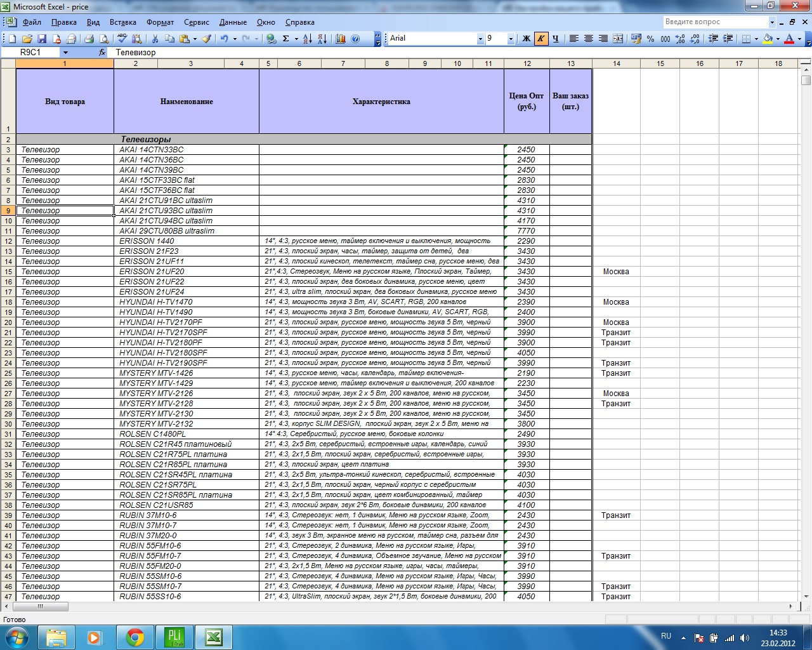Apply the yellow fill color bucket

pyautogui.click(x=768, y=39)
